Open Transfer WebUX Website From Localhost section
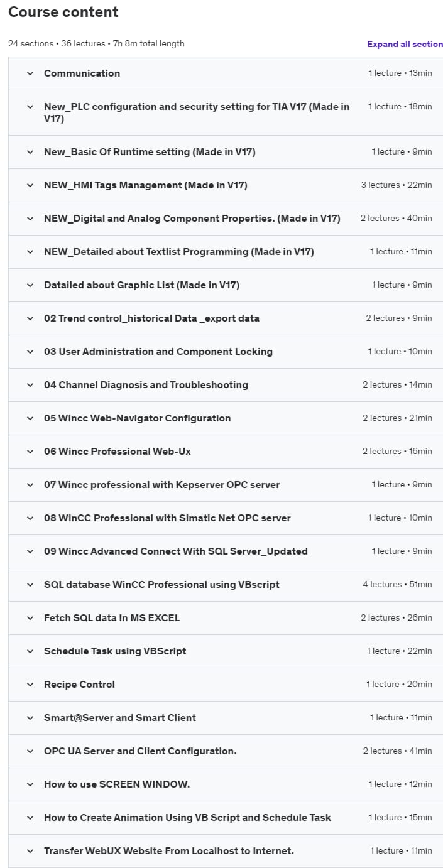This screenshot has width=443, height=868. 168,851
